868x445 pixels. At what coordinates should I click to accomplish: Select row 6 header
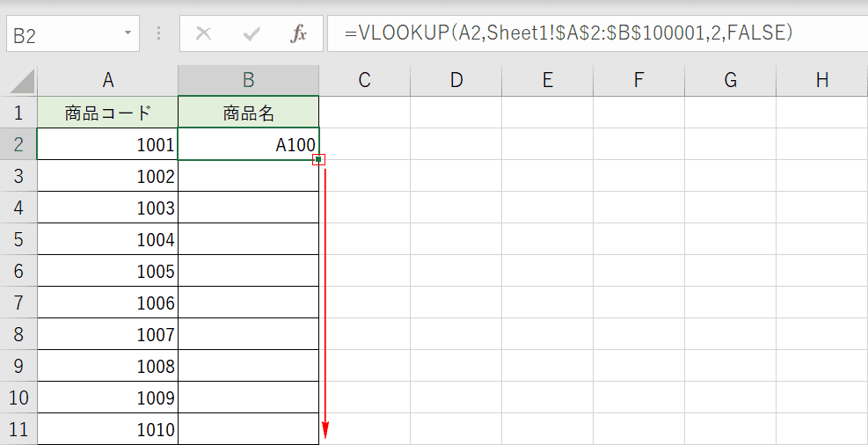[18, 271]
